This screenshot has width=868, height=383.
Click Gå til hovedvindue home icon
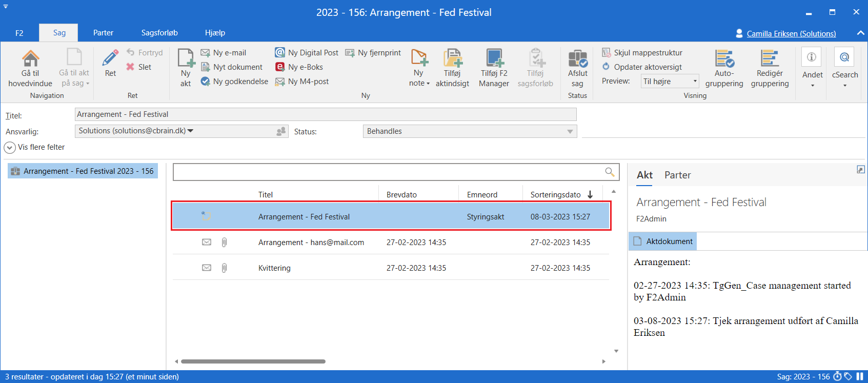(30, 59)
